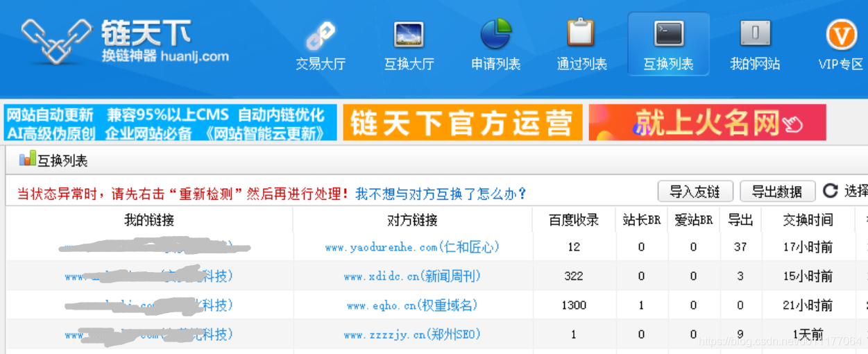The width and height of the screenshot is (868, 354).
Task: Click the 交换时间 cell 15小时前
Action: [808, 276]
